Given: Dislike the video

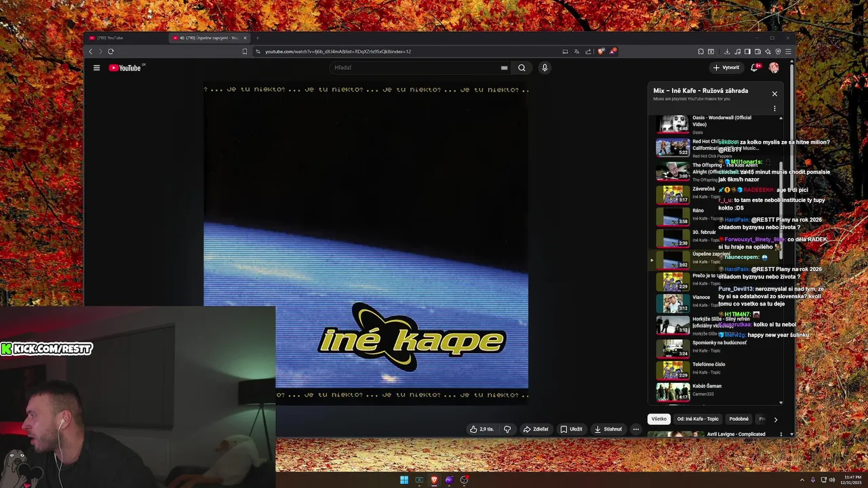Looking at the screenshot, I should (x=507, y=429).
